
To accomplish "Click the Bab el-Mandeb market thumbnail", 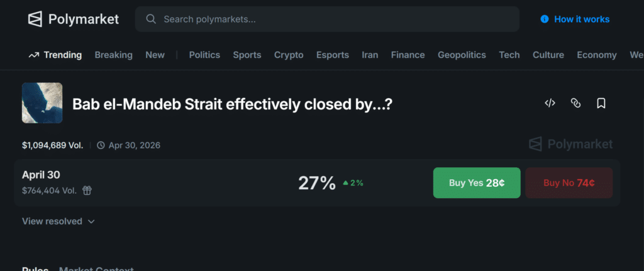I will [x=42, y=103].
